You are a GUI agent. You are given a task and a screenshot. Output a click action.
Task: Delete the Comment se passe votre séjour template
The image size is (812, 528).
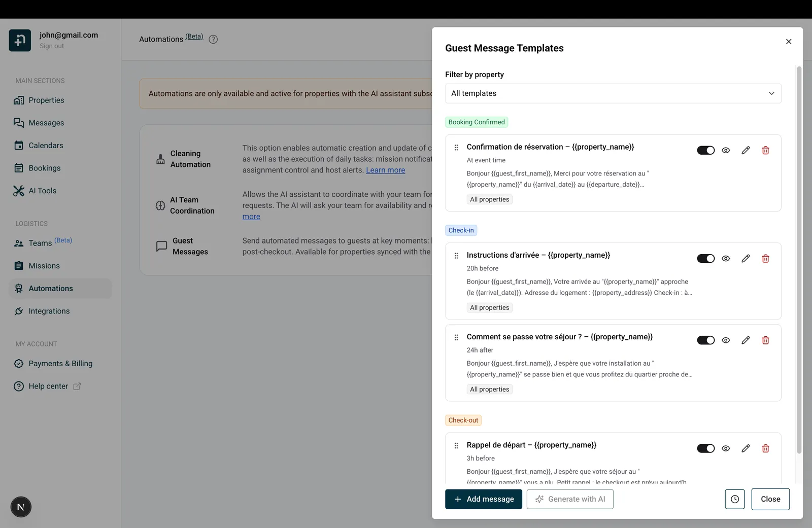(x=765, y=340)
